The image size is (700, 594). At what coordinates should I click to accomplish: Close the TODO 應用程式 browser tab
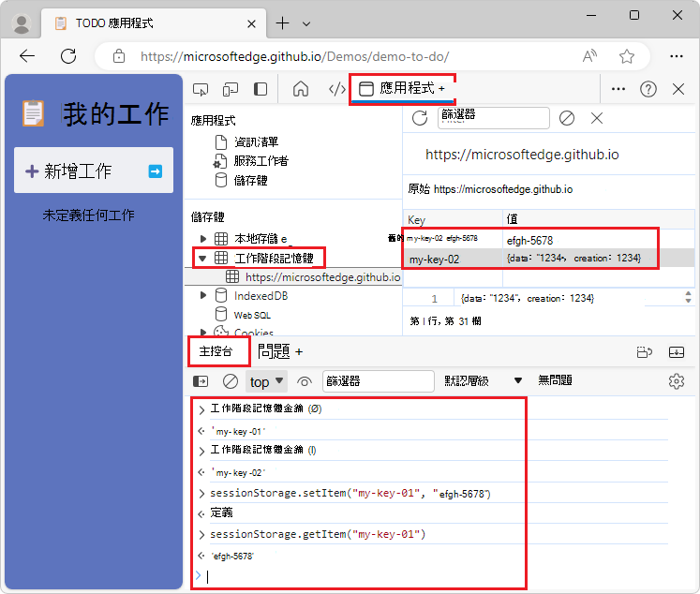(251, 23)
